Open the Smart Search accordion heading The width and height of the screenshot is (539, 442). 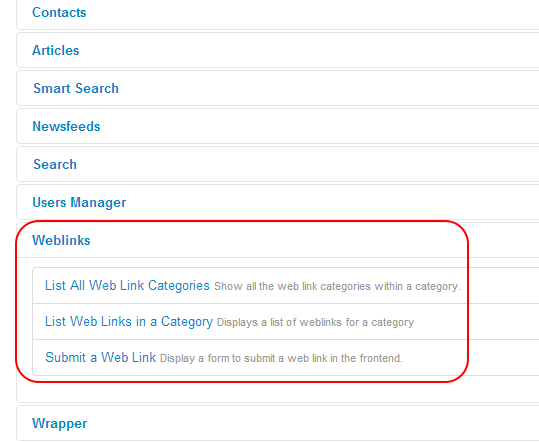tap(76, 88)
